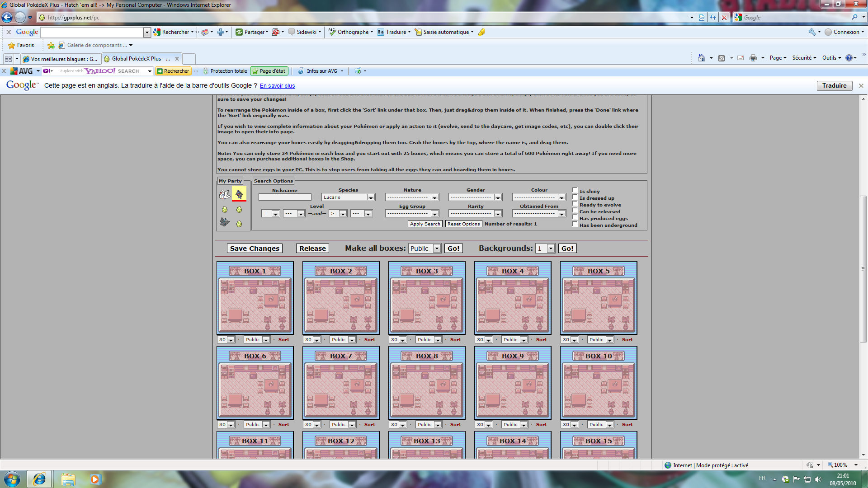
Task: Open the Obtained From dropdown
Action: [x=539, y=214]
